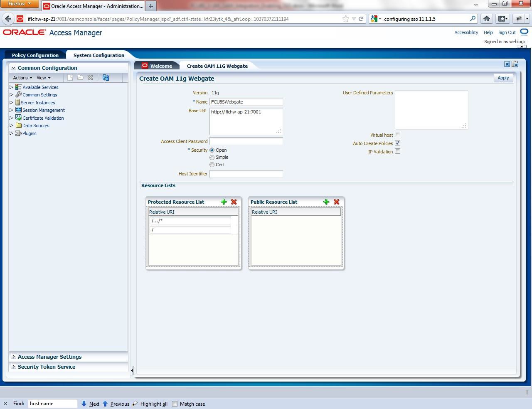Image resolution: width=532 pixels, height=409 pixels.
Task: Expand the Access Manager Settings panel
Action: pyautogui.click(x=14, y=357)
